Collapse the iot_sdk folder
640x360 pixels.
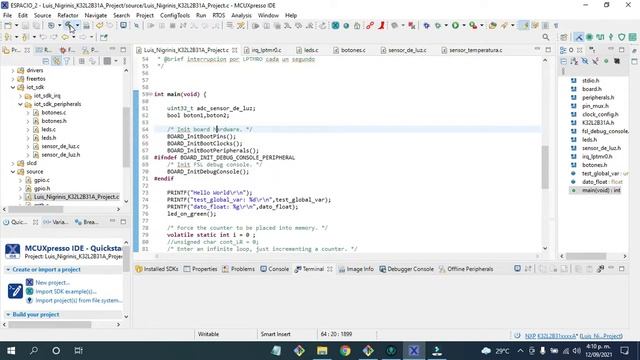13,87
